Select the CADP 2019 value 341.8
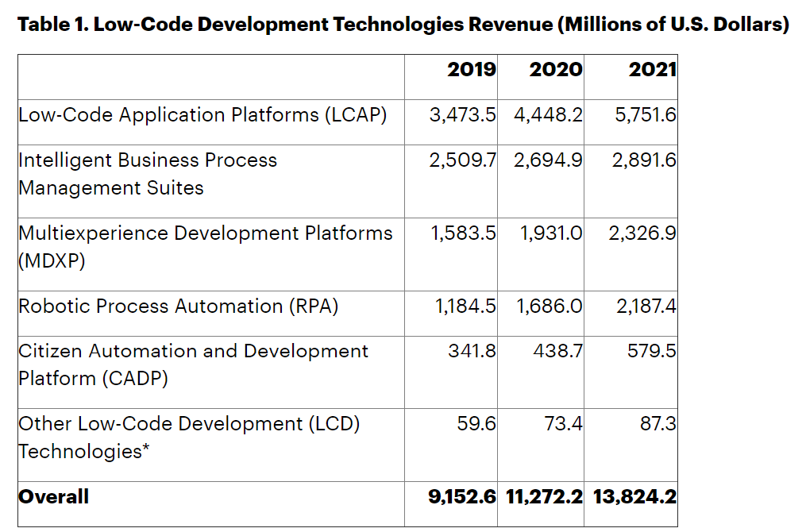 point(472,351)
